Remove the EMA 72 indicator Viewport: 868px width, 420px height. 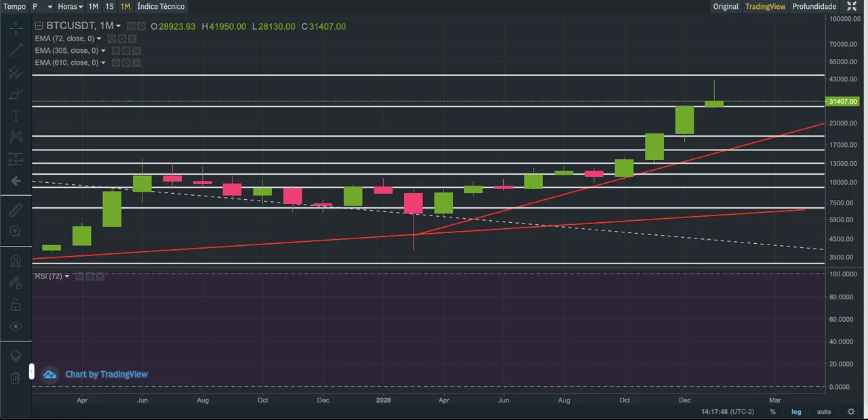[132, 39]
